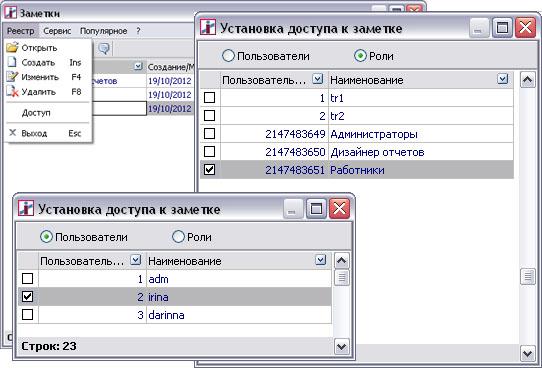This screenshot has width=542, height=368.
Task: Choose Доступ in the Реестр menu
Action: point(36,113)
